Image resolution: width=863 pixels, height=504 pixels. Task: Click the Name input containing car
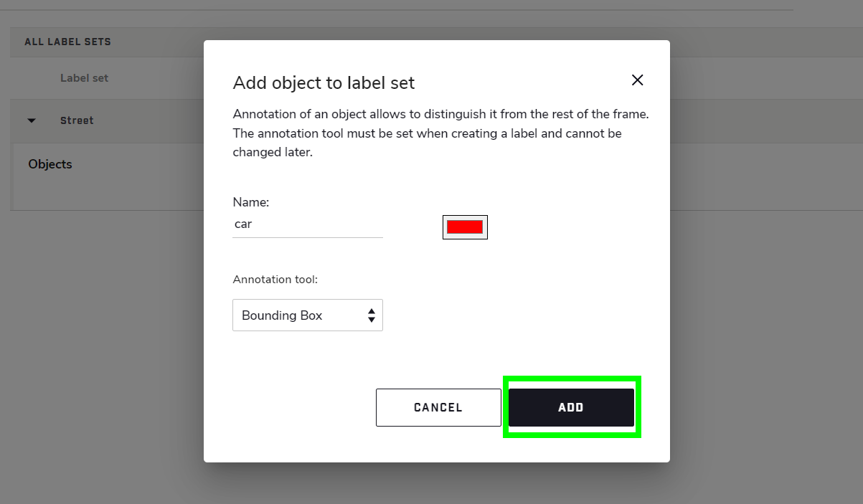click(307, 224)
